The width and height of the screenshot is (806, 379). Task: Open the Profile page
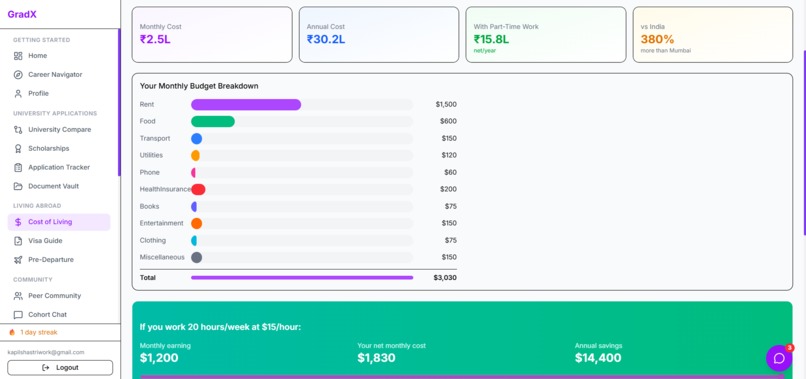(x=59, y=94)
